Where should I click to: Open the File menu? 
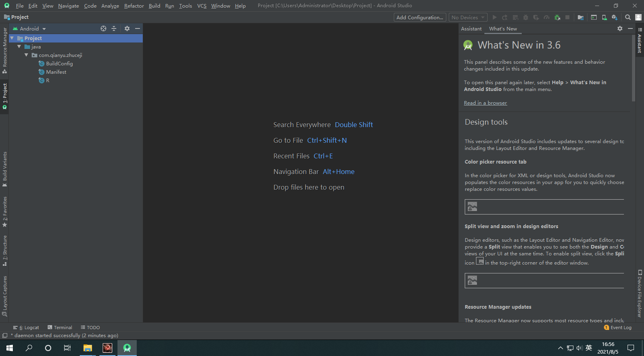pos(20,6)
